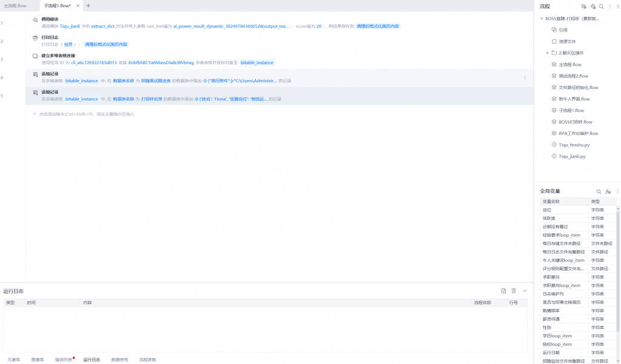The image size is (621, 364).
Task: Click the fx expression icon in 全局变量 panel
Action: tap(608, 191)
